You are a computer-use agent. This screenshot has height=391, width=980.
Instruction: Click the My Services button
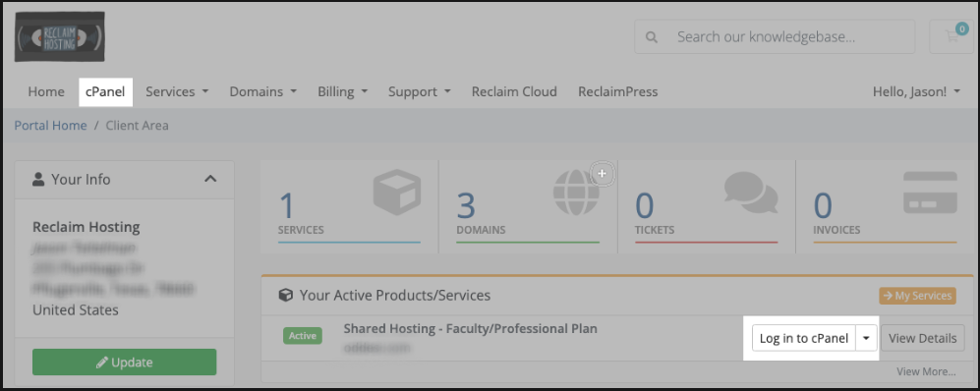[917, 296]
